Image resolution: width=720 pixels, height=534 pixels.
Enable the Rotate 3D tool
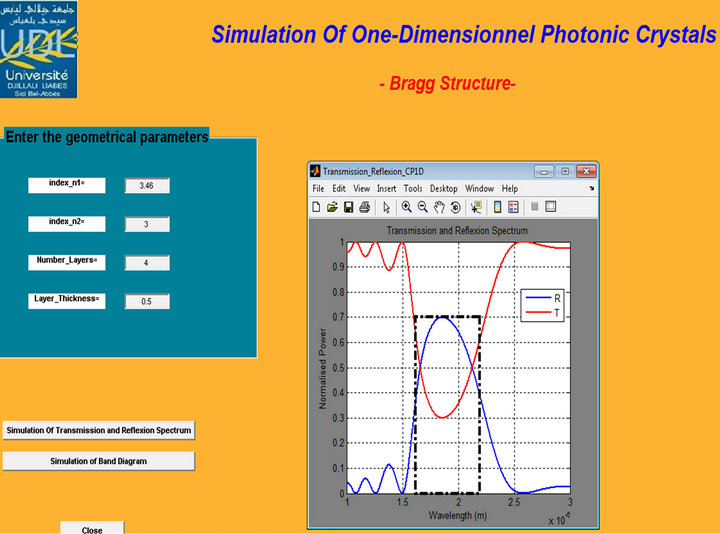pyautogui.click(x=455, y=207)
